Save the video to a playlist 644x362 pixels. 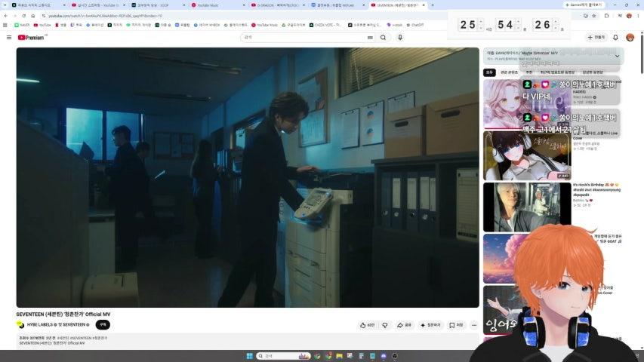(x=456, y=325)
